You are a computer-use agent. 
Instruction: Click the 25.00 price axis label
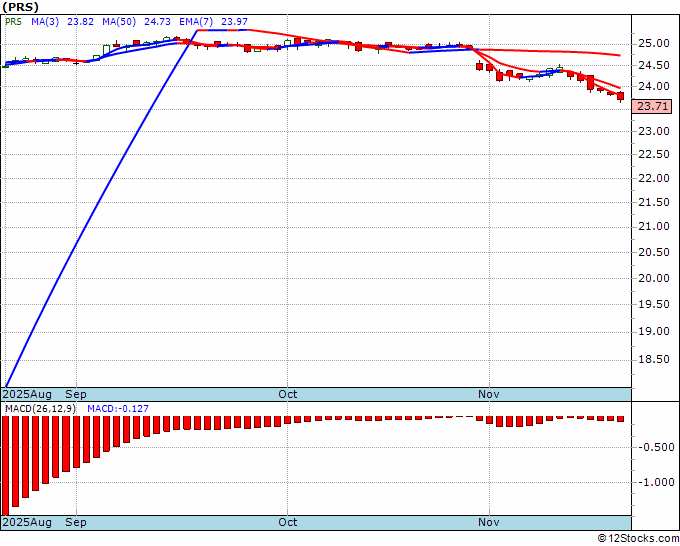(654, 44)
